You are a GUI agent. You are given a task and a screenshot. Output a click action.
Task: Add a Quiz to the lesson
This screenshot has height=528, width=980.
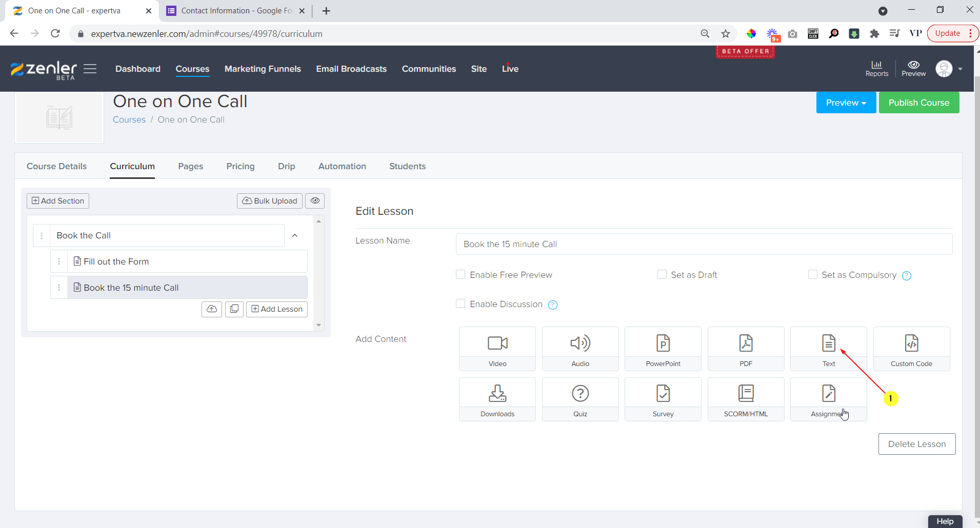(580, 399)
